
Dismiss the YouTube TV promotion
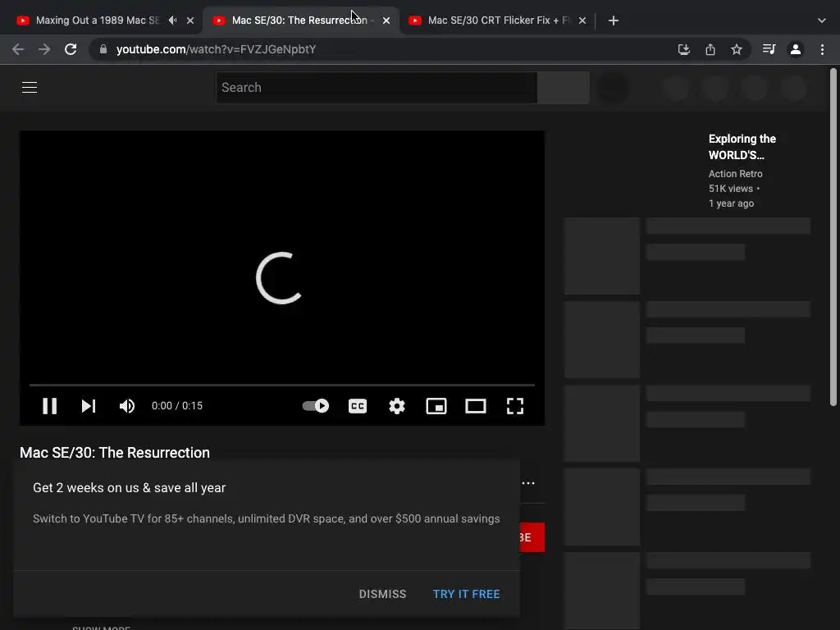(382, 594)
